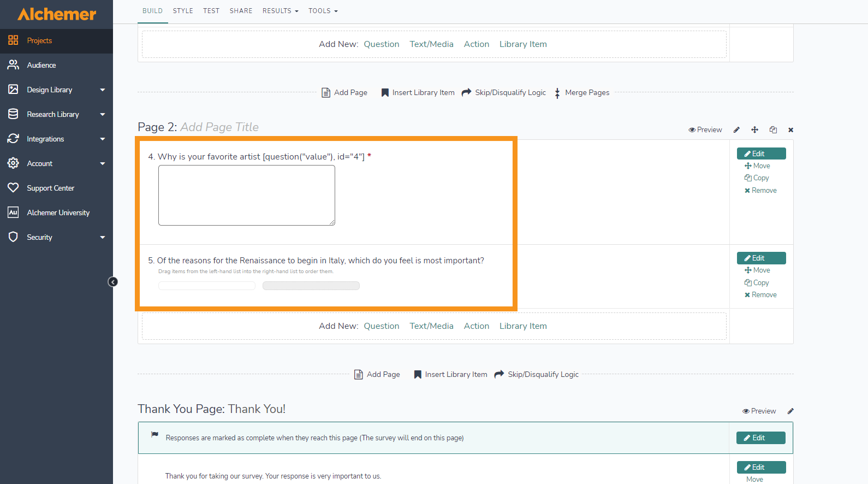Open the Tools dropdown menu
868x484 pixels.
tap(323, 11)
